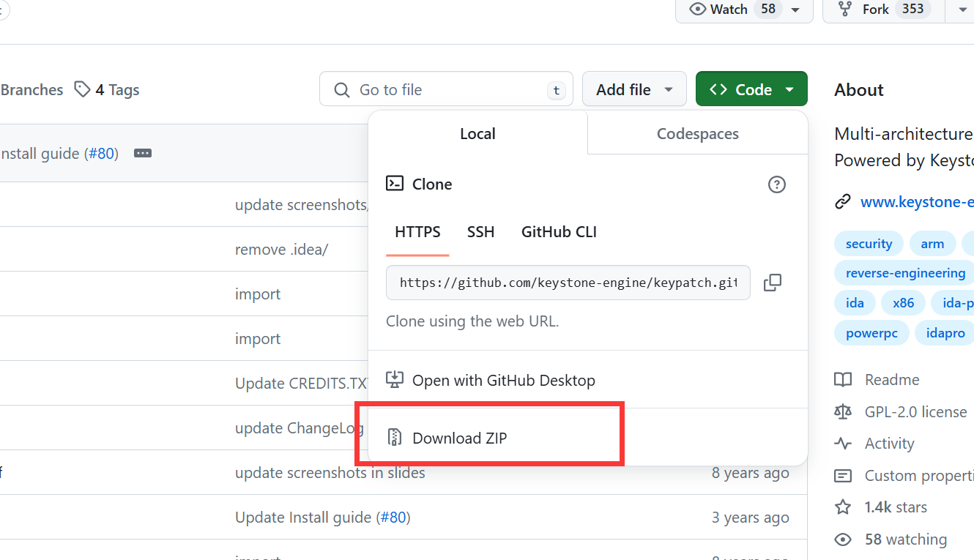The height and width of the screenshot is (560, 974).
Task: Click the Clone terminal icon
Action: pyautogui.click(x=395, y=183)
